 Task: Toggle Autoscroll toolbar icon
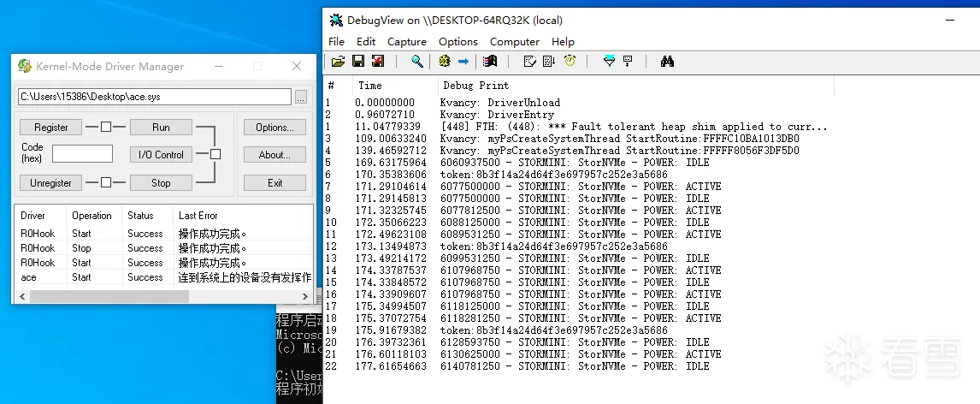point(549,62)
